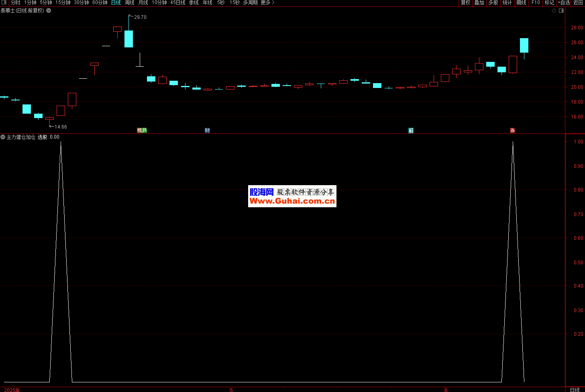585x392 pixels.
Task: Click the 榜 marker below the chart
Action: point(139,131)
